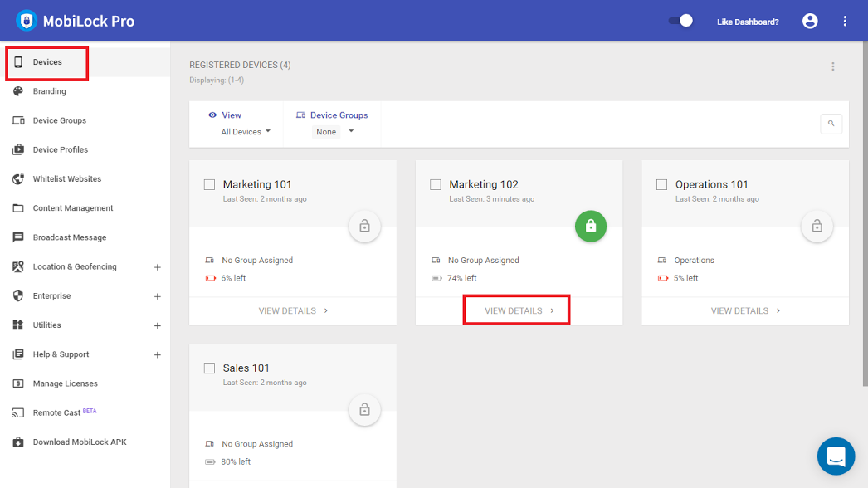Click the lock icon on Operations 101 card
868x488 pixels.
pyautogui.click(x=817, y=226)
